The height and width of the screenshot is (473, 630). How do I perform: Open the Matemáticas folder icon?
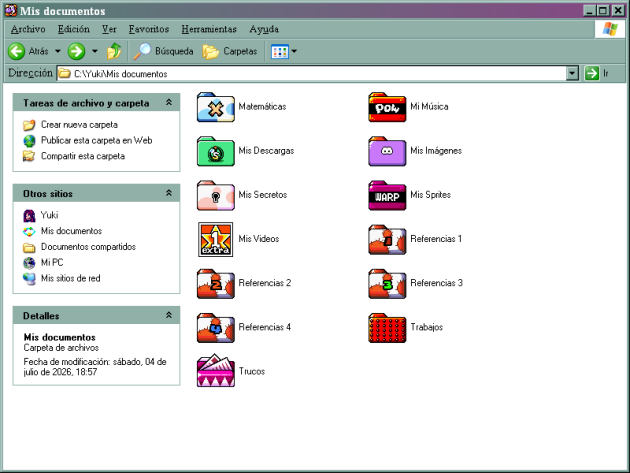click(x=216, y=107)
